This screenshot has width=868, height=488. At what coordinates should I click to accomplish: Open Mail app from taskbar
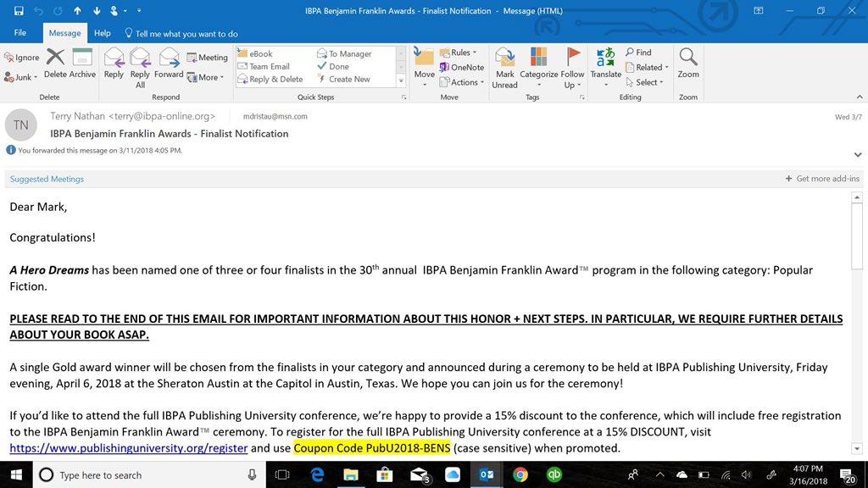[419, 474]
